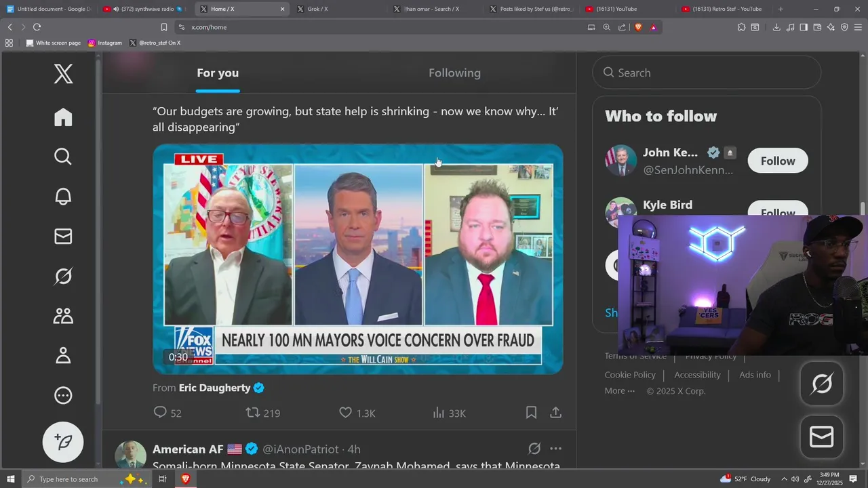Viewport: 868px width, 488px height.
Task: Open Brave Wallet icon in toolbar
Action: click(817, 27)
